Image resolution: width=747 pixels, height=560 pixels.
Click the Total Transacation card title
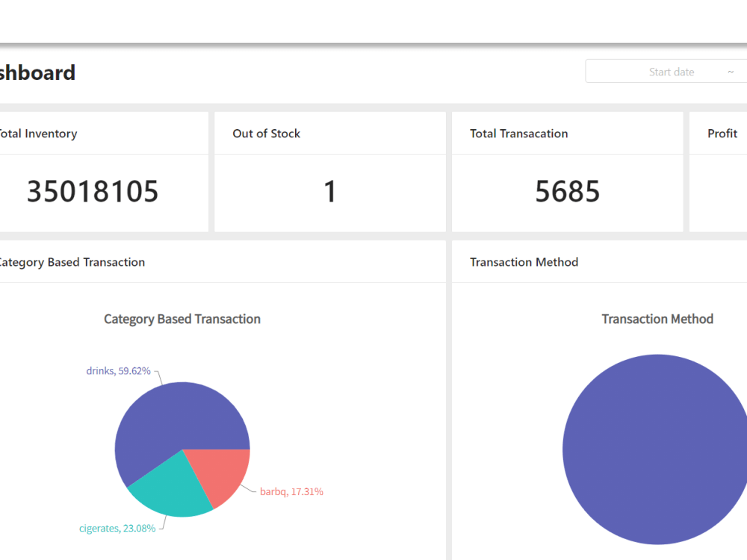click(519, 134)
